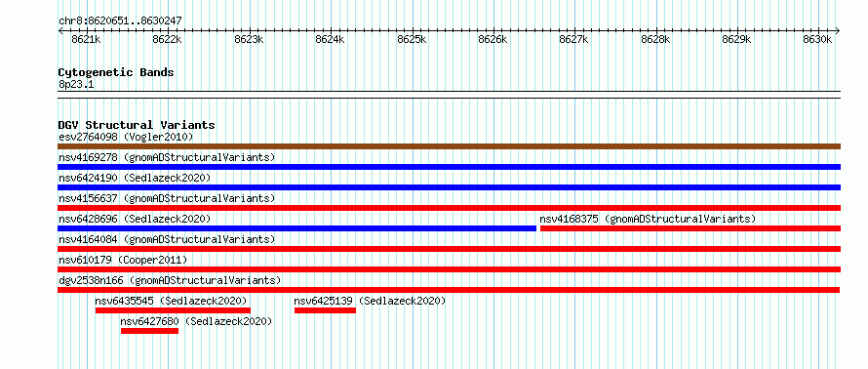The image size is (868, 369).
Task: Click the 8623k ruler tick label
Action: point(249,40)
